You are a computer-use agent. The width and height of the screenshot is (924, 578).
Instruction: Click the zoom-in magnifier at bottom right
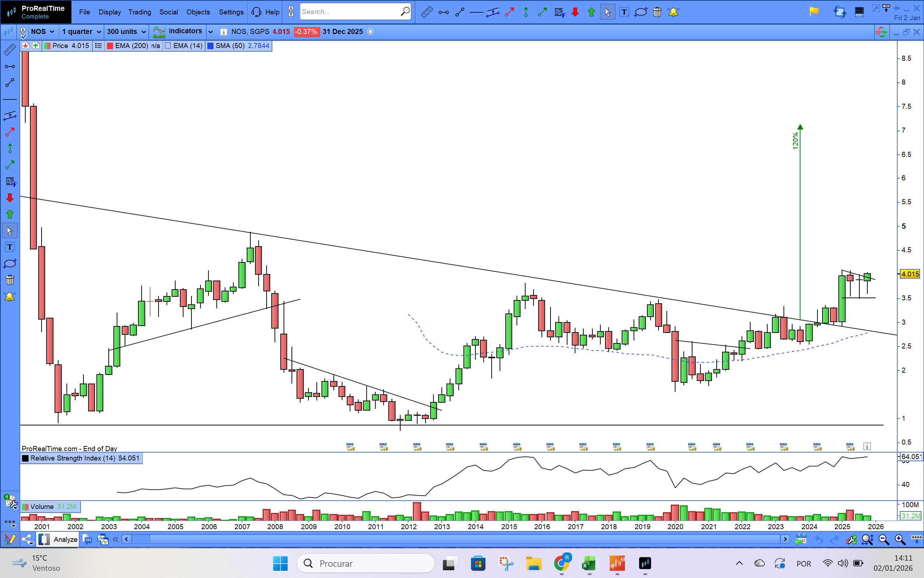tap(899, 539)
